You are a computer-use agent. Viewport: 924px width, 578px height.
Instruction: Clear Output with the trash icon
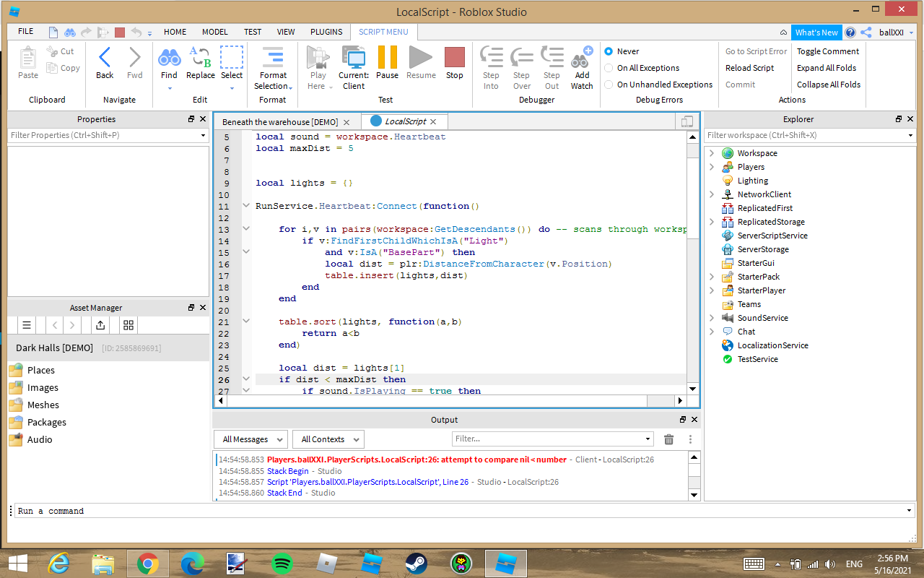[668, 439]
